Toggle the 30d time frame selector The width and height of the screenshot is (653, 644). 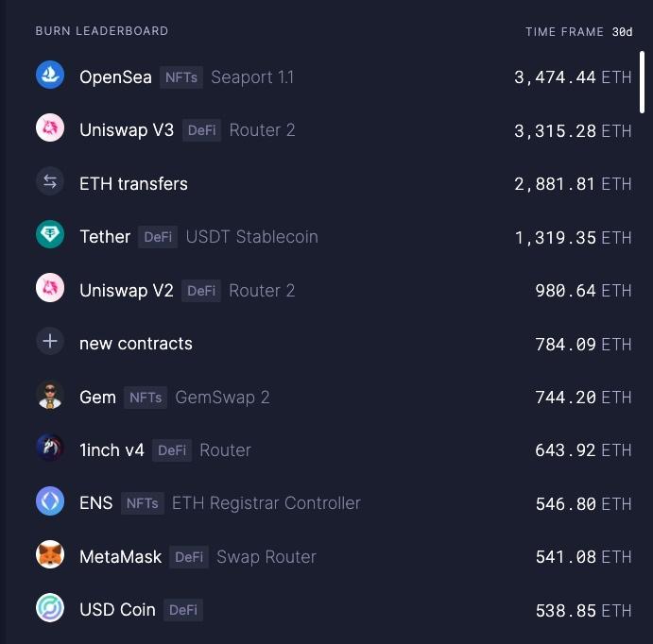point(622,32)
